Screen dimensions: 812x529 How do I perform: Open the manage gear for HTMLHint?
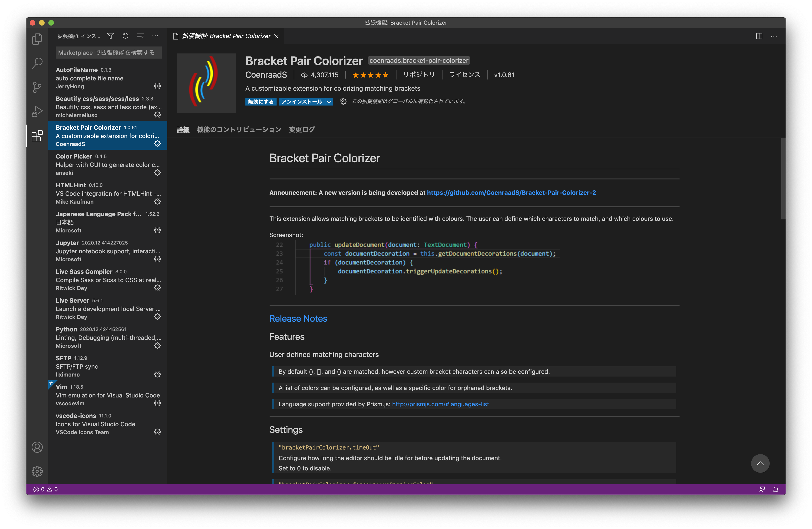tap(158, 201)
